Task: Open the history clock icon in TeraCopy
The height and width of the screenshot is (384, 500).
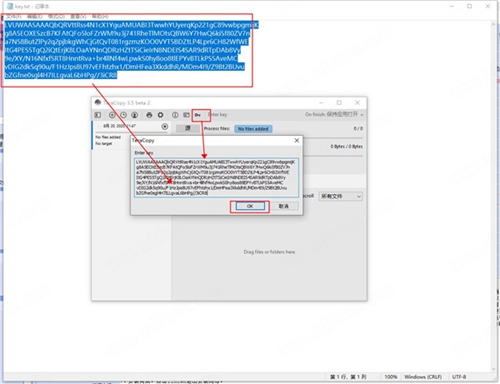Action: [x=123, y=115]
